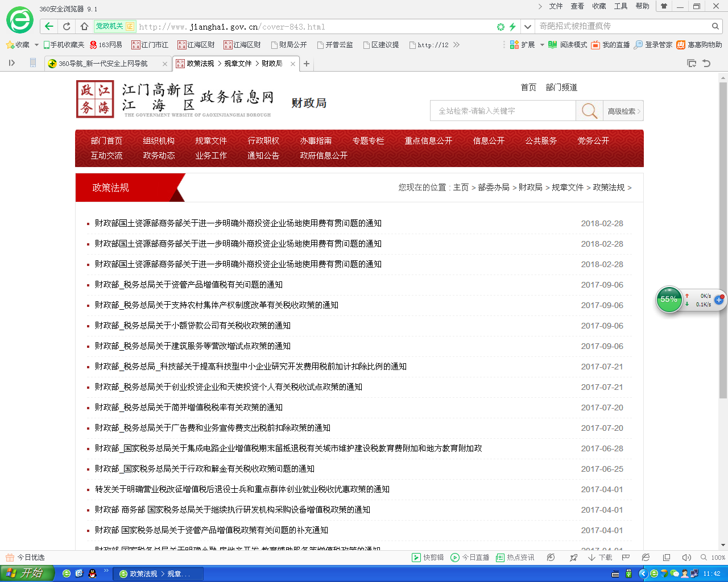
Task: Open 惠惠购物助手 shopping helper
Action: (x=699, y=45)
